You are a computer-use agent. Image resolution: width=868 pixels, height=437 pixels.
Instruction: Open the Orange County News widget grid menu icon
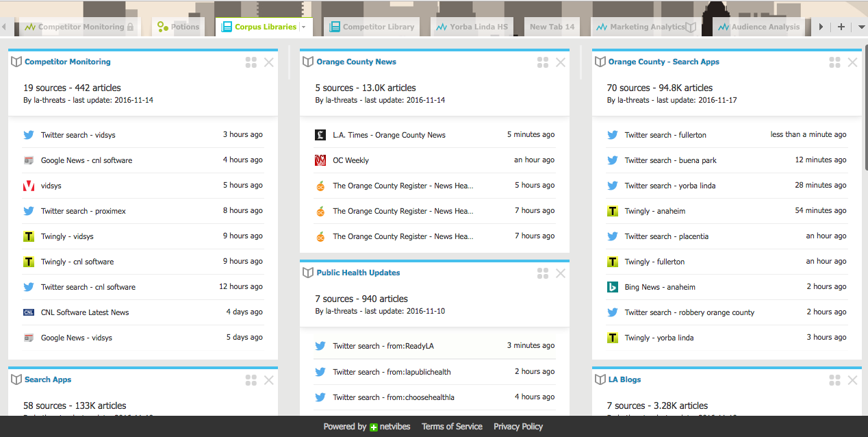click(543, 62)
